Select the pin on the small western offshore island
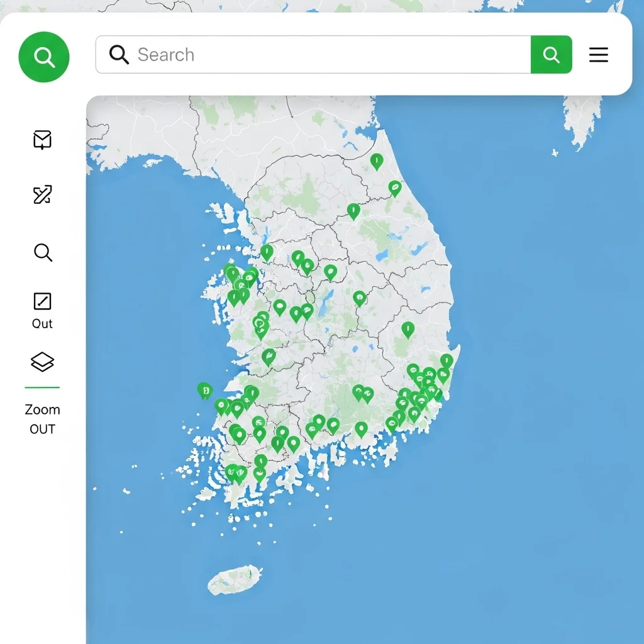The image size is (644, 644). click(204, 390)
